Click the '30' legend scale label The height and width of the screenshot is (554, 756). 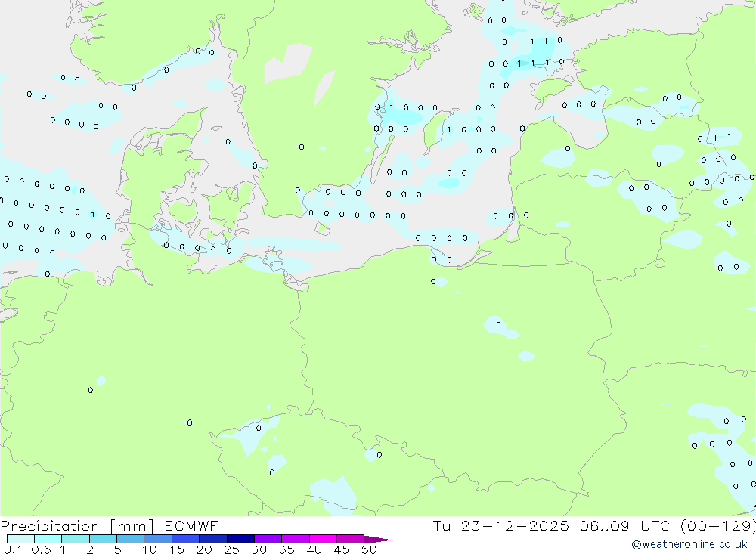click(x=259, y=549)
